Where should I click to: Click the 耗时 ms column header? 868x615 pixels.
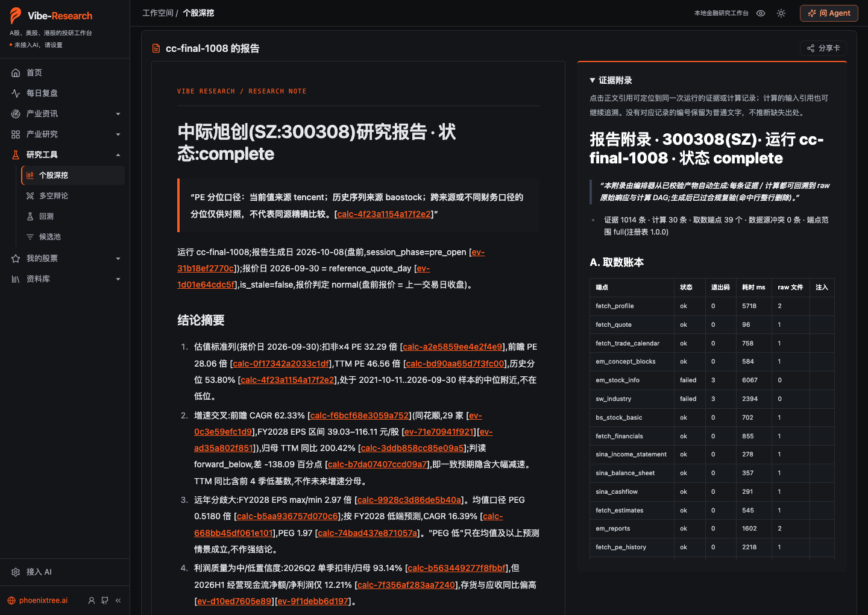point(753,288)
